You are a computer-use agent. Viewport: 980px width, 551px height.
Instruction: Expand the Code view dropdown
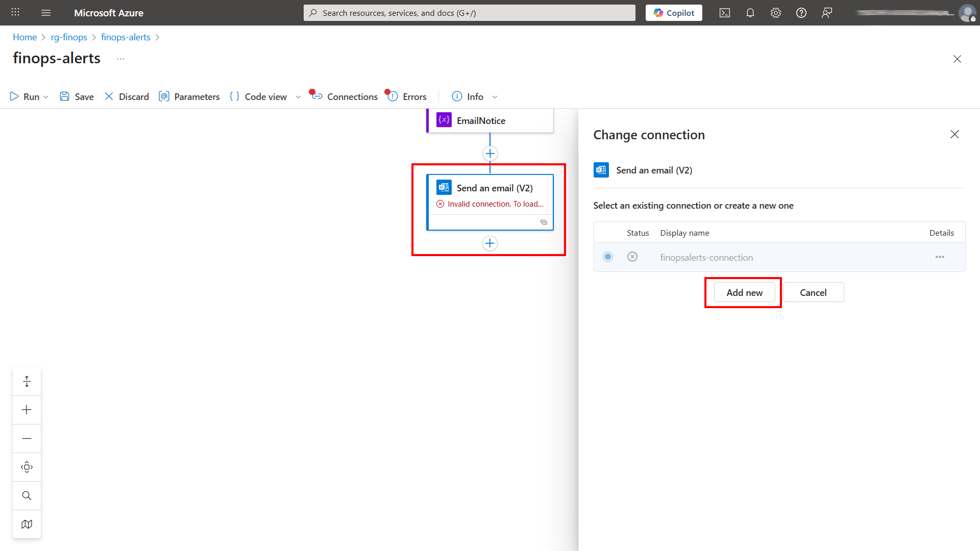pyautogui.click(x=298, y=96)
